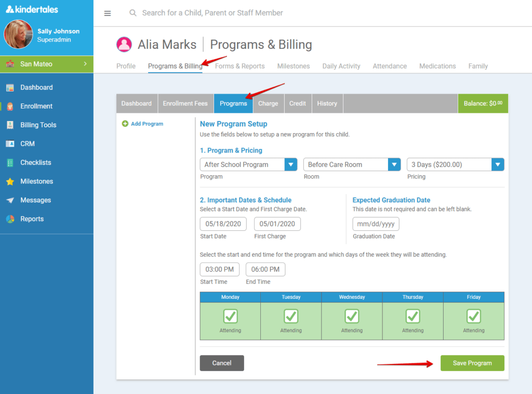532x394 pixels.
Task: Select the Checklists sidebar icon
Action: coord(35,162)
